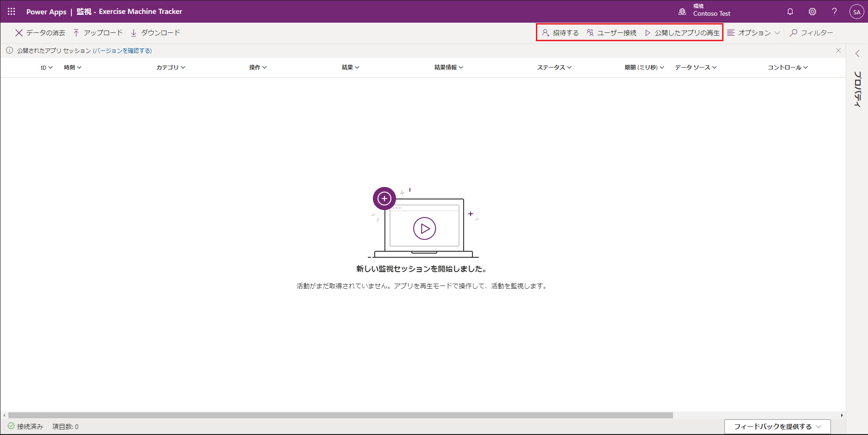Screen dimensions: 868x435
Task: Click the プロパティ vertical panel label
Action: (x=857, y=89)
